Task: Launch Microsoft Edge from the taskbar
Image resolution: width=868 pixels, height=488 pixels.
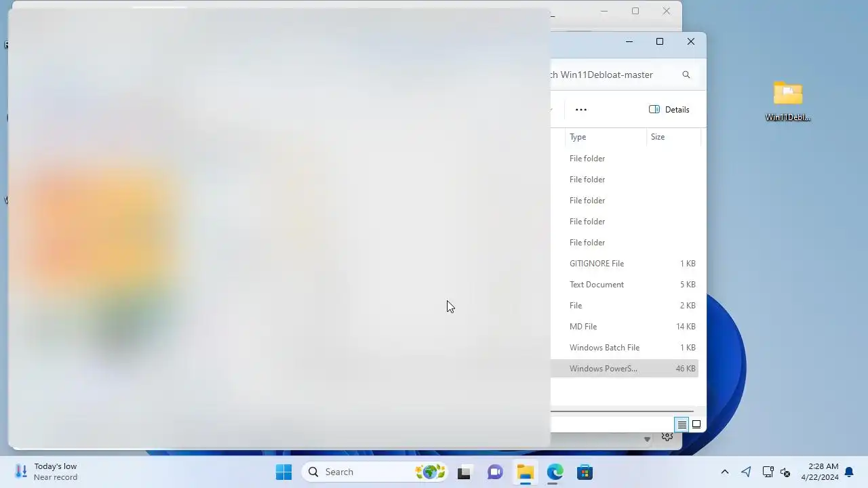Action: point(555,472)
